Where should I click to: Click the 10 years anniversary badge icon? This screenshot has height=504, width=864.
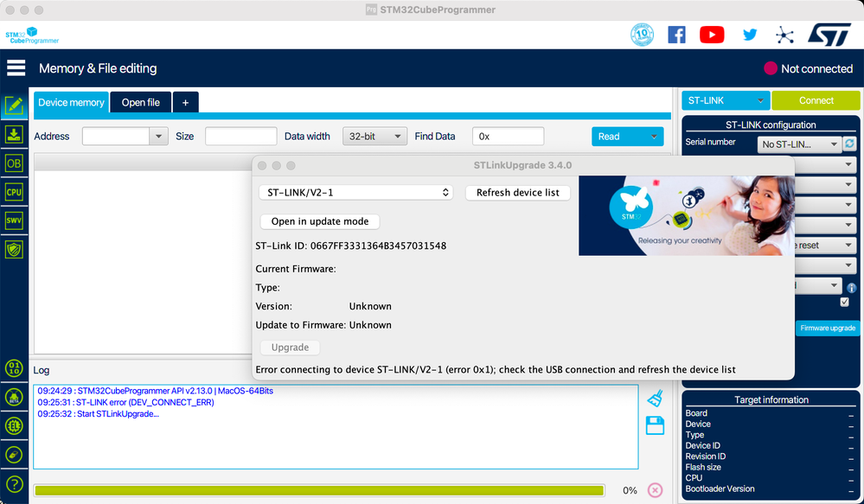click(x=642, y=35)
